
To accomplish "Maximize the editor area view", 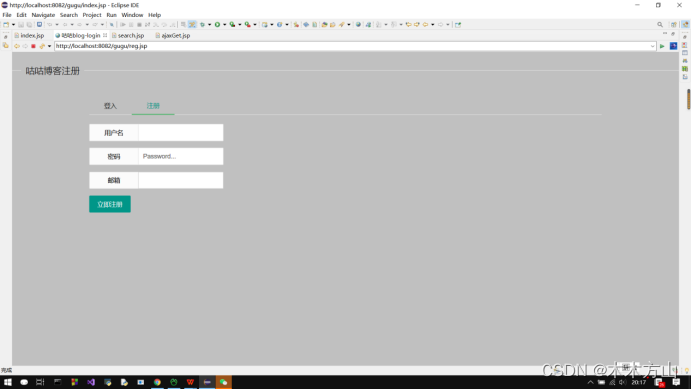I will point(673,34).
